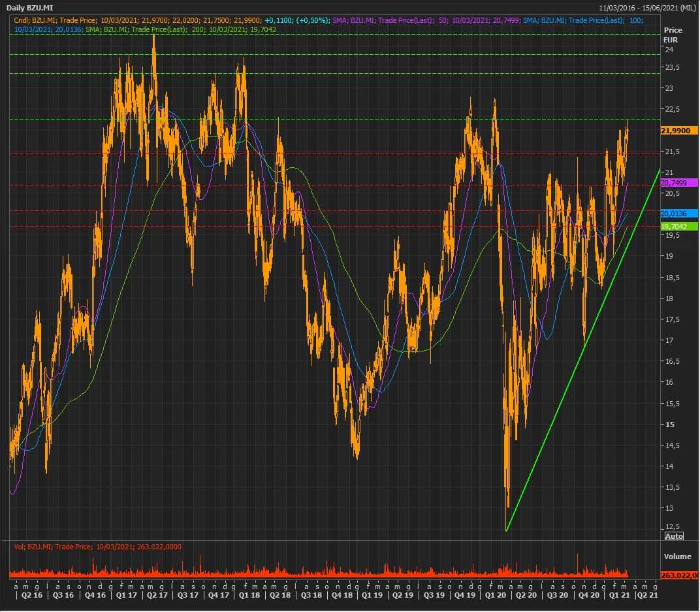Click the Q3 20 quarter label
Image resolution: width=700 pixels, height=612 pixels.
(x=558, y=595)
